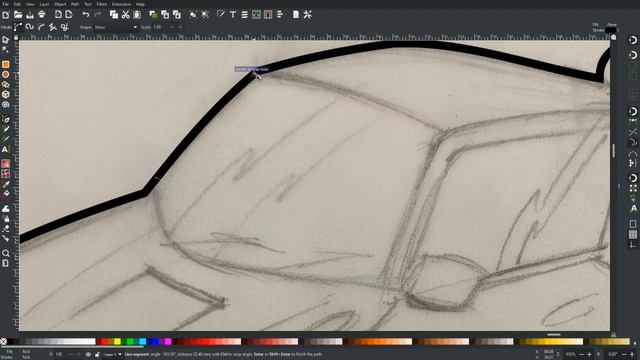Select the Gradient tool
Image resolution: width=640 pixels, height=360 pixels.
click(5, 164)
